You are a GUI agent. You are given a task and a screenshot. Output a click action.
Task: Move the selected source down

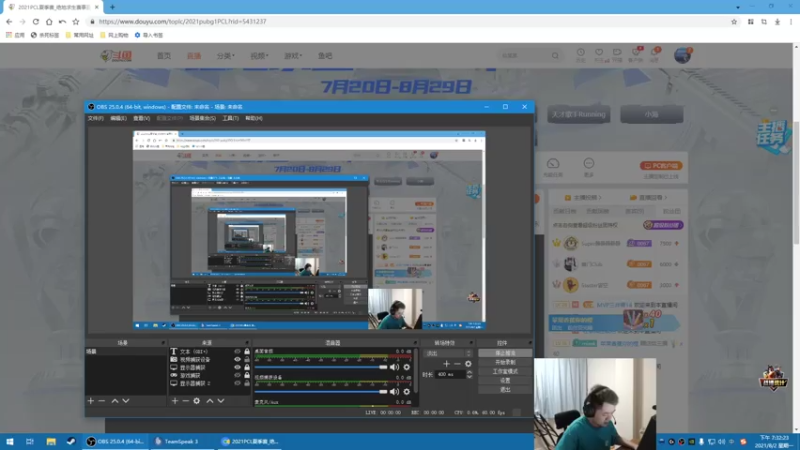pyautogui.click(x=221, y=401)
